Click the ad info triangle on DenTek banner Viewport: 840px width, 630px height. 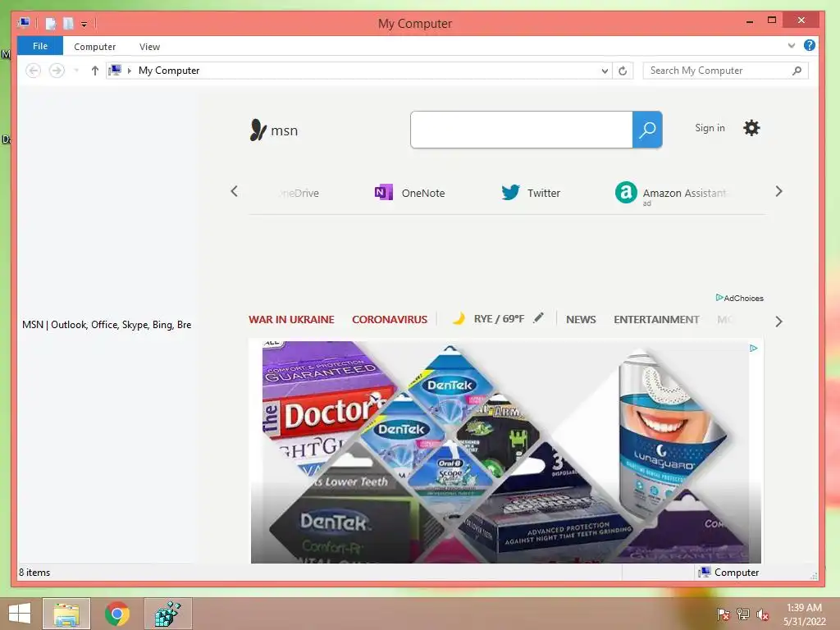753,348
